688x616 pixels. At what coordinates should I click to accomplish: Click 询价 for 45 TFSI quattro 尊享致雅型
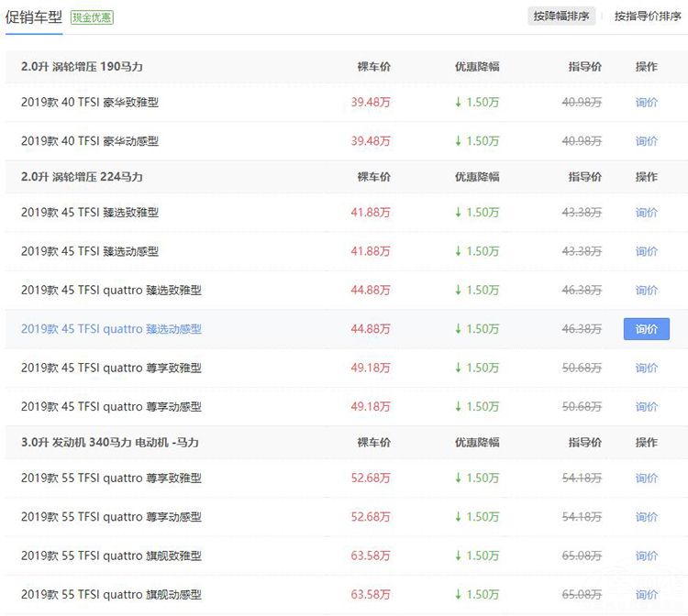tap(647, 368)
